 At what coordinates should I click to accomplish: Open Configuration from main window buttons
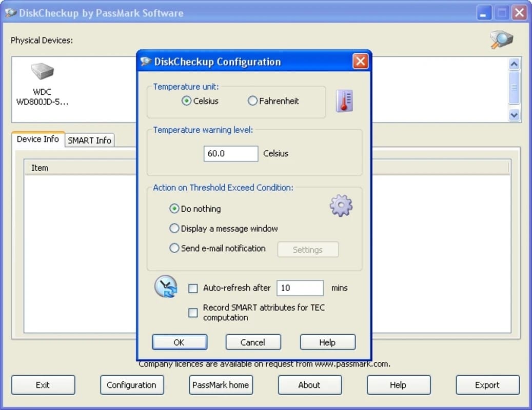pos(132,385)
